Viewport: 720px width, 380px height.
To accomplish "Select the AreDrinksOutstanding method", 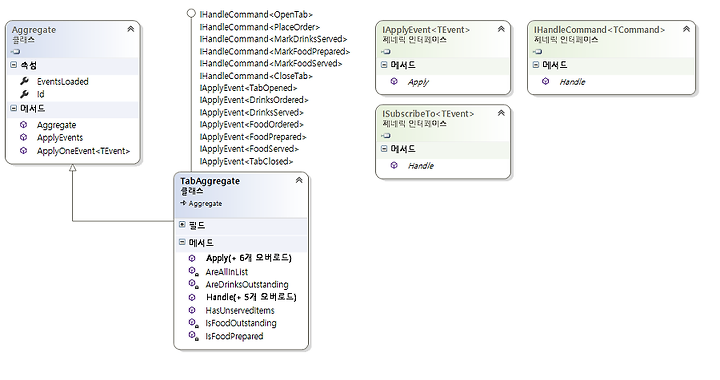I will [247, 285].
